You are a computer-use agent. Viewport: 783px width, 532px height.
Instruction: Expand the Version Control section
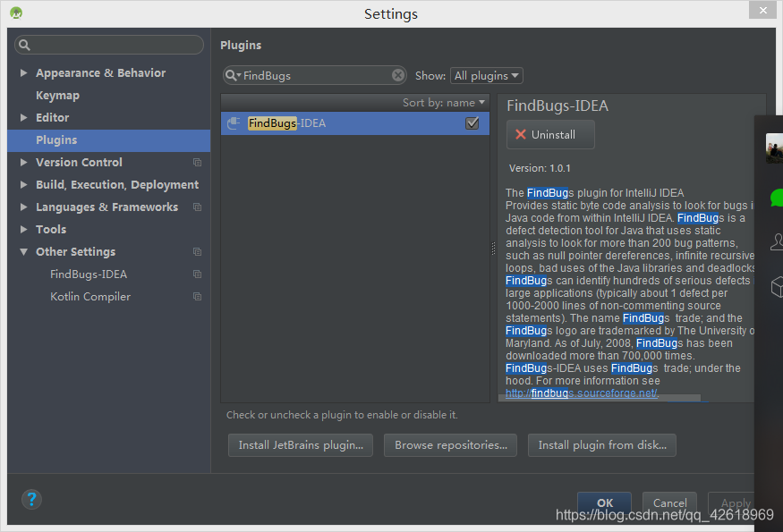pos(23,162)
